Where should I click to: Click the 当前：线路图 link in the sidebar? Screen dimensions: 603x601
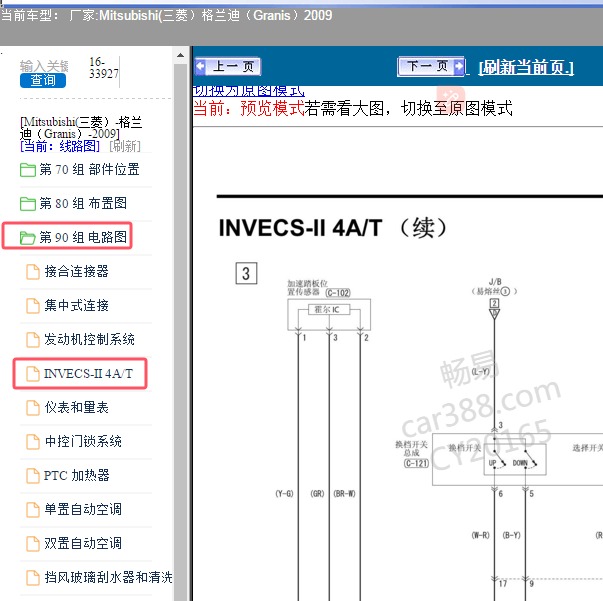[x=60, y=146]
